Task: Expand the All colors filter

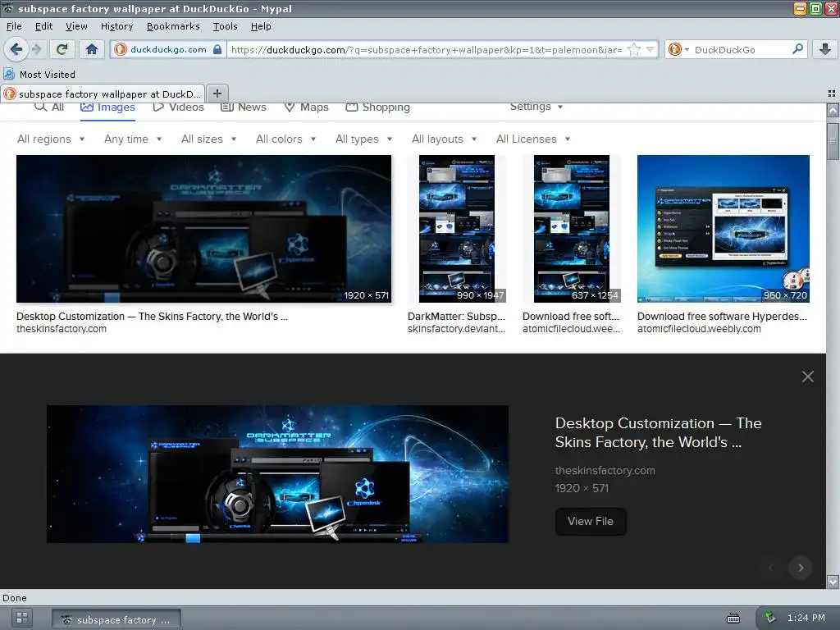Action: pyautogui.click(x=285, y=139)
